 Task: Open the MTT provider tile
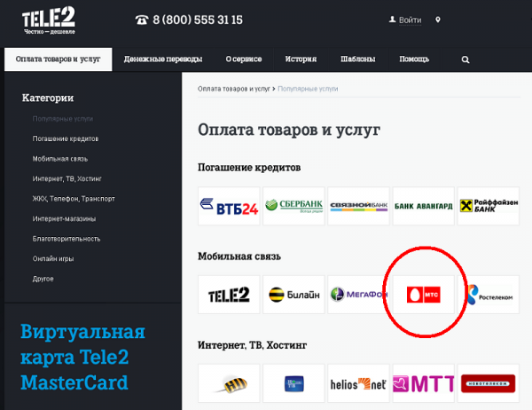click(x=424, y=383)
